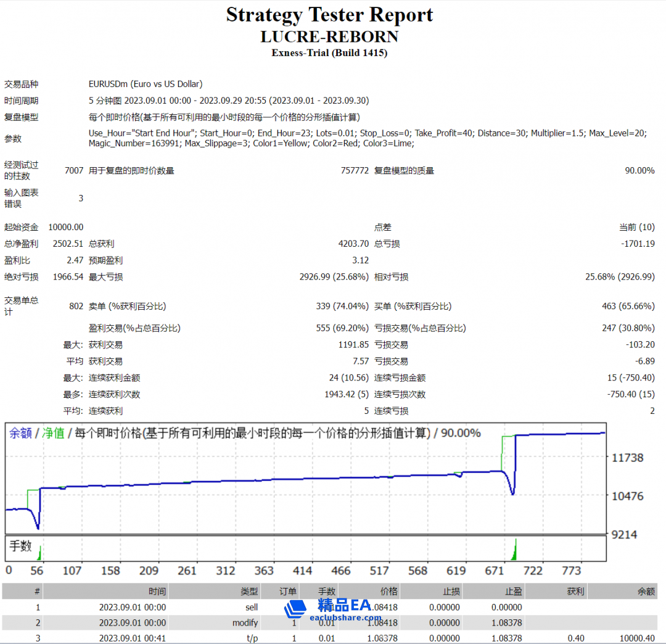Click the EURUSDm symbol value text
Screen dimensions: 666x644
146,84
